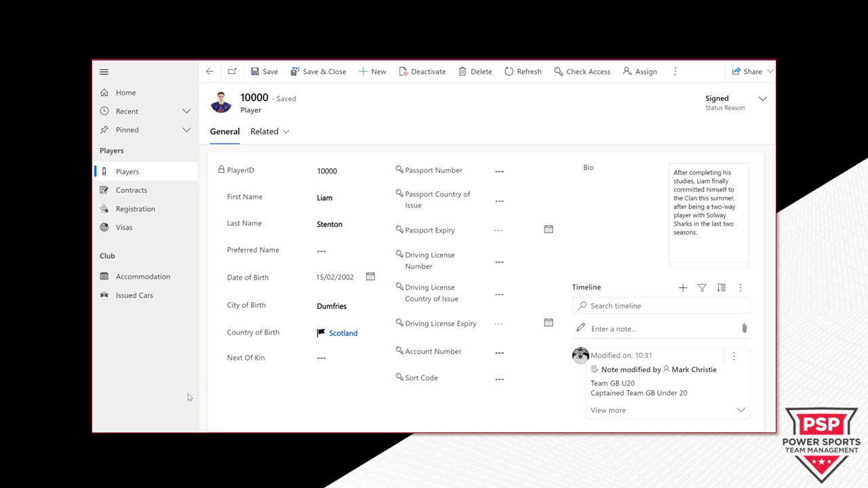The height and width of the screenshot is (488, 868).
Task: Add a timeline record with plus icon
Action: pos(683,287)
